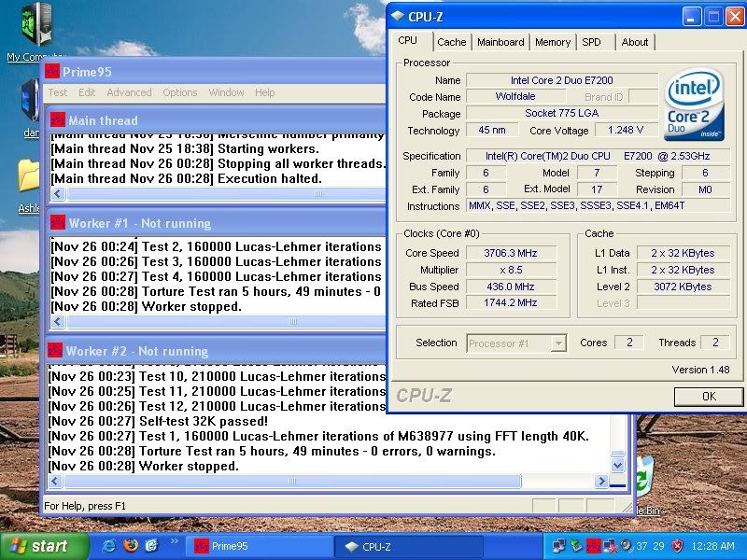Open the Advanced menu in Prime95

click(129, 92)
